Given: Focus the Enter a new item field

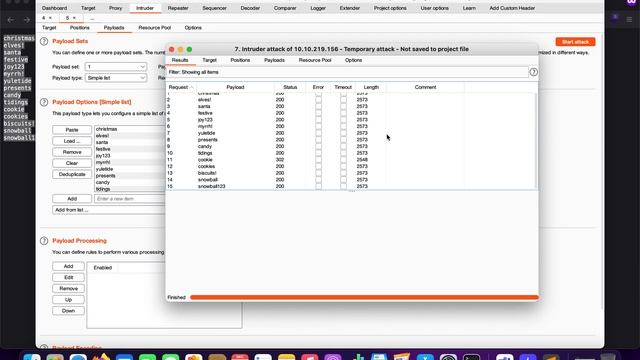Looking at the screenshot, I should click(130, 199).
